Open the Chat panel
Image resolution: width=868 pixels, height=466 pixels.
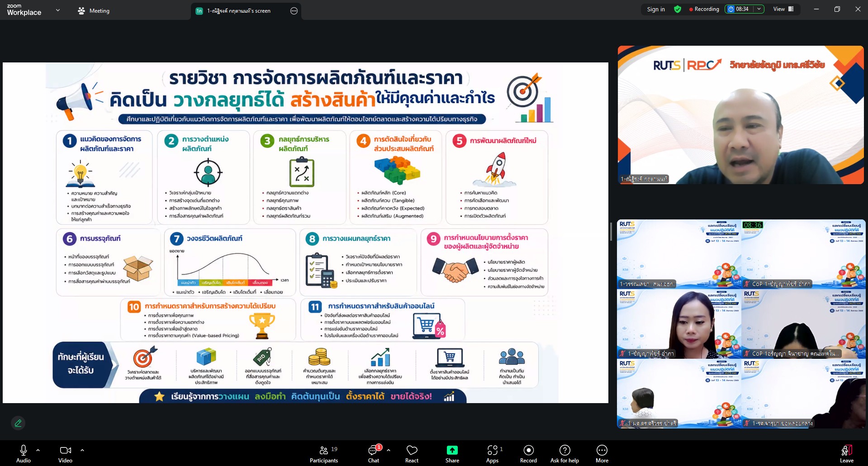click(x=374, y=454)
